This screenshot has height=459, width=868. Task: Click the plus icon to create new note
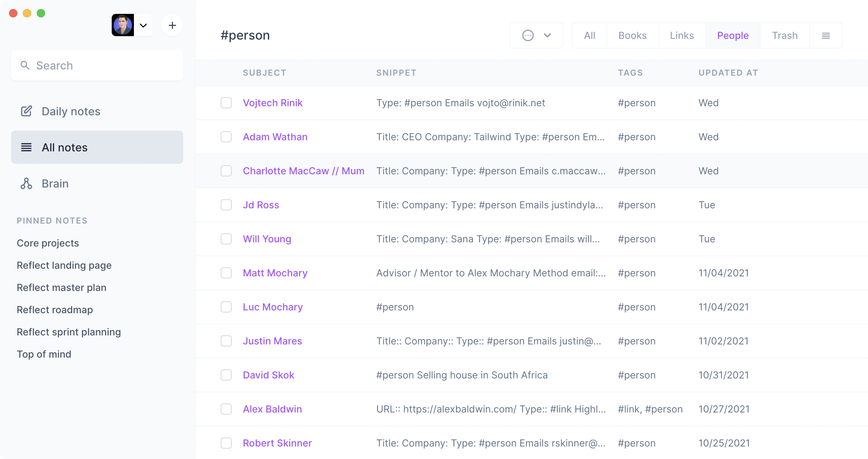click(172, 25)
